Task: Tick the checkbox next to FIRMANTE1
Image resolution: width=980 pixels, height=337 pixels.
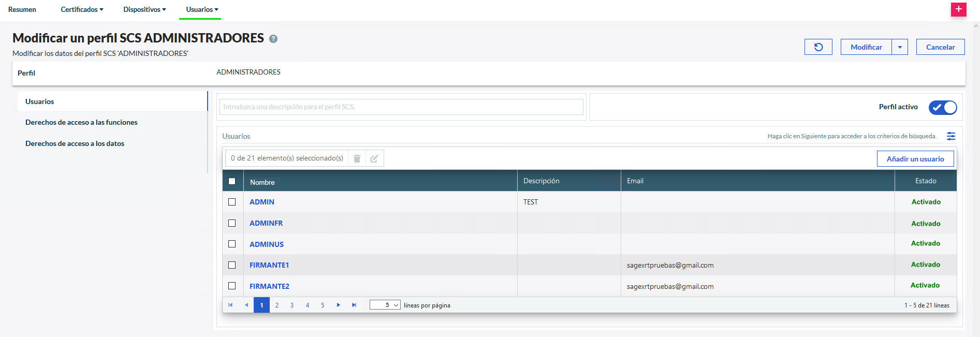Action: 232,265
